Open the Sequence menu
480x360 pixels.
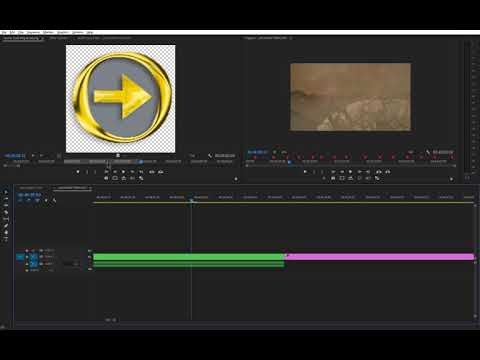[33, 33]
